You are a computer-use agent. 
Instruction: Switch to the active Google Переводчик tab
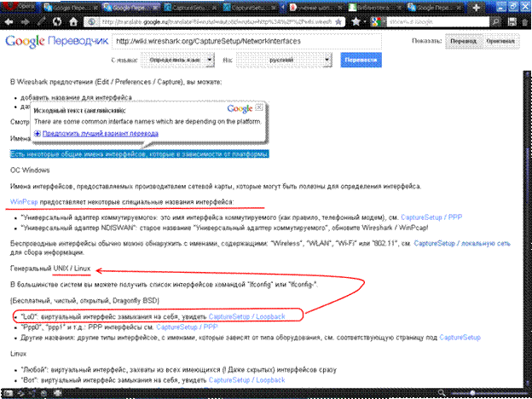pyautogui.click(x=130, y=8)
